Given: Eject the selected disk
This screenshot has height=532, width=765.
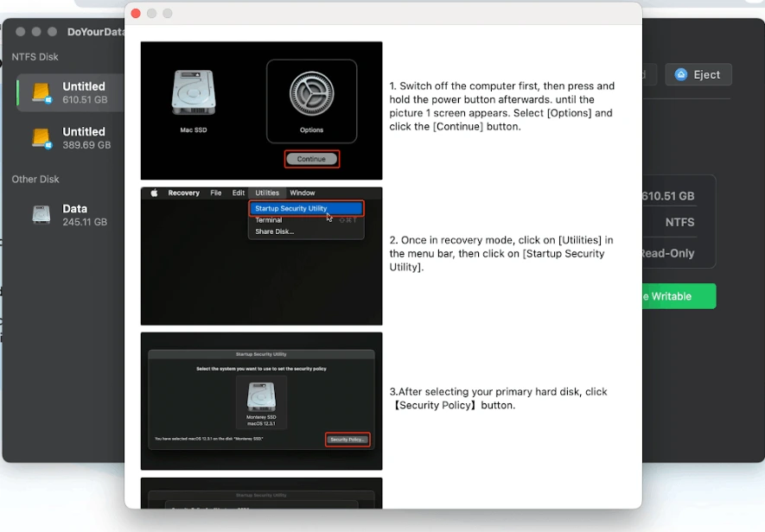Looking at the screenshot, I should pyautogui.click(x=698, y=74).
